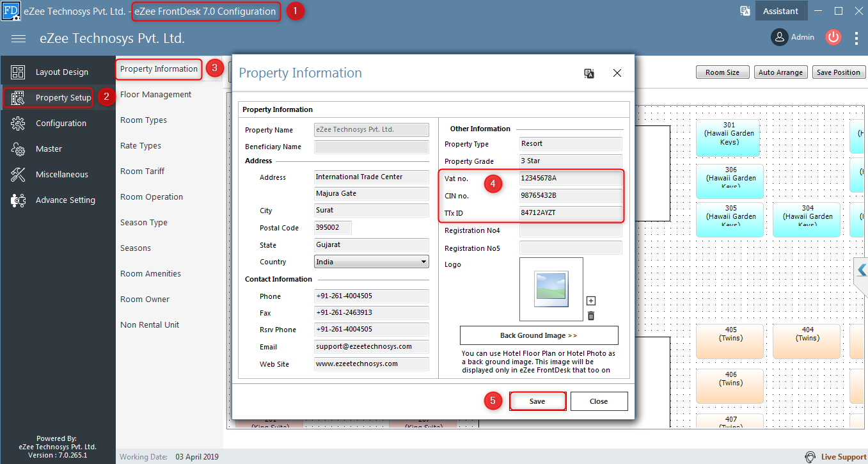Screen dimensions: 868x464
Task: Click the logo image thumbnail
Action: click(x=551, y=289)
